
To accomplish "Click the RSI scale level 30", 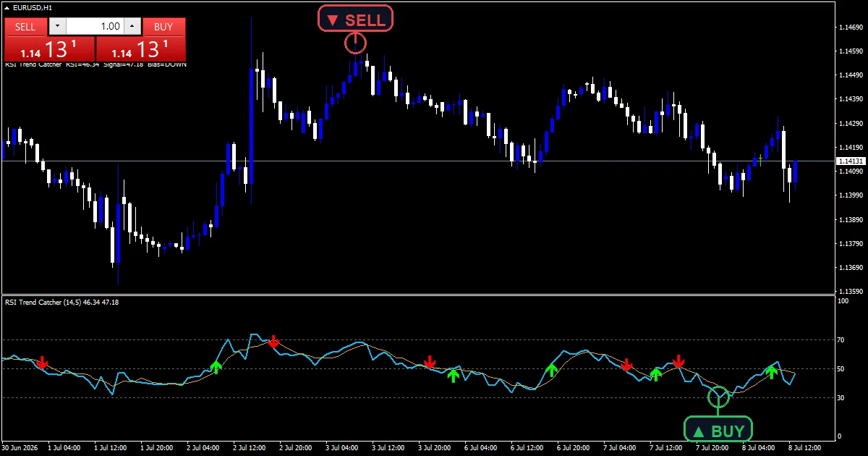I will [x=841, y=398].
